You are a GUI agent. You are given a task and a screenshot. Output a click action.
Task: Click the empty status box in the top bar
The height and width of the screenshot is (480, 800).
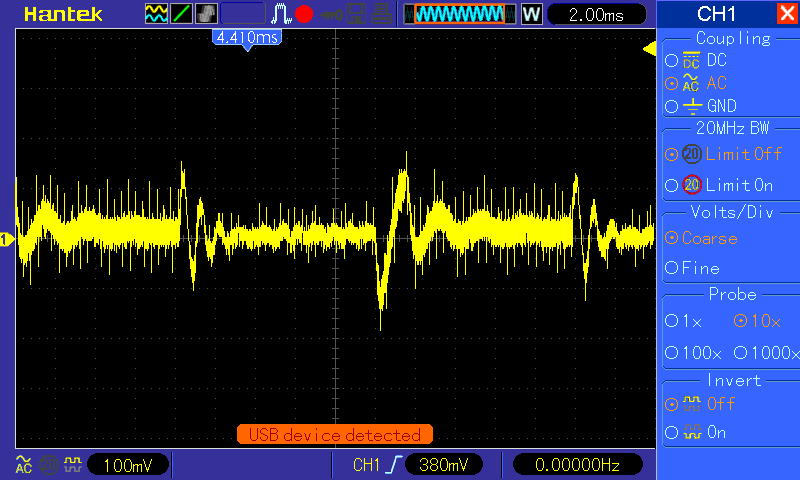243,14
